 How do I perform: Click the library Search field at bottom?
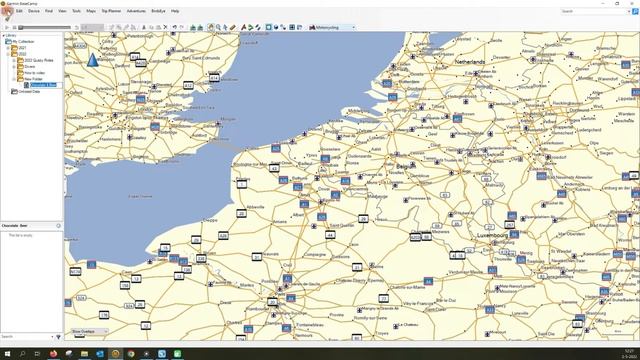pos(25,337)
